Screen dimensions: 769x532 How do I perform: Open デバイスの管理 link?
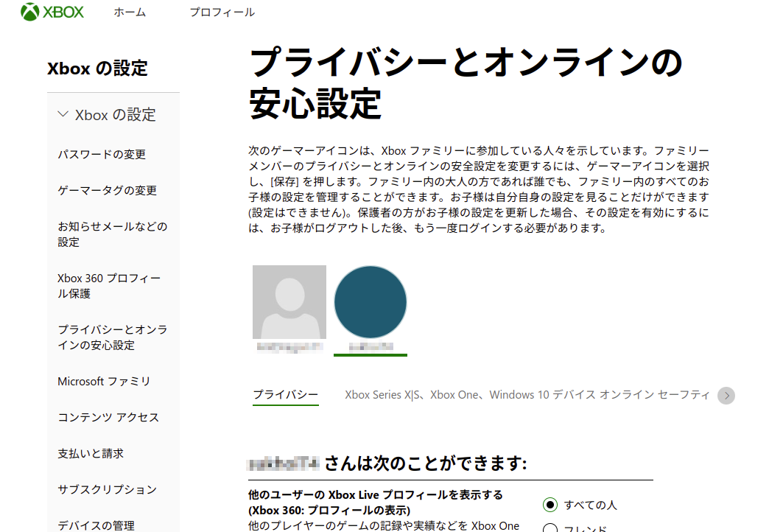coord(96,525)
